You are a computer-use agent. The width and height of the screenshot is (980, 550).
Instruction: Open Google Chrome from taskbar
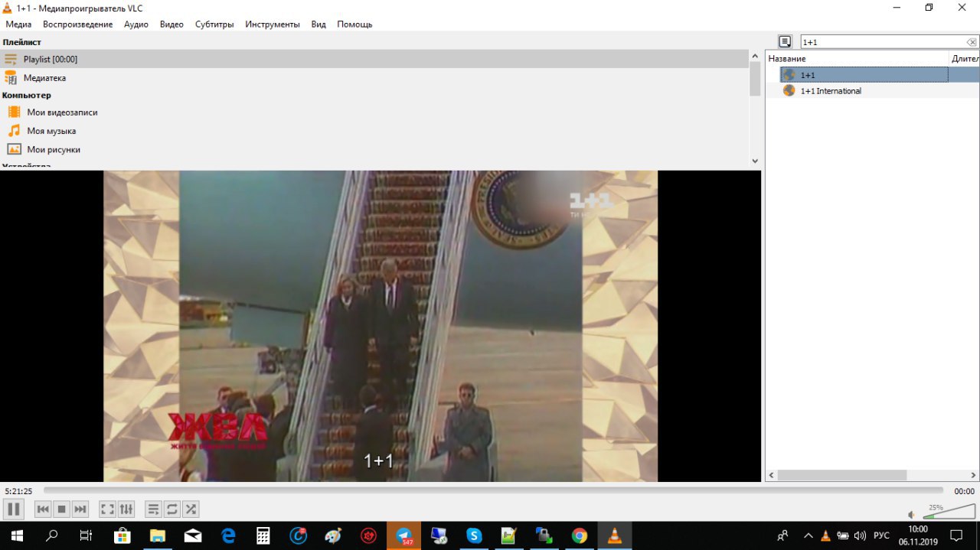(x=580, y=535)
